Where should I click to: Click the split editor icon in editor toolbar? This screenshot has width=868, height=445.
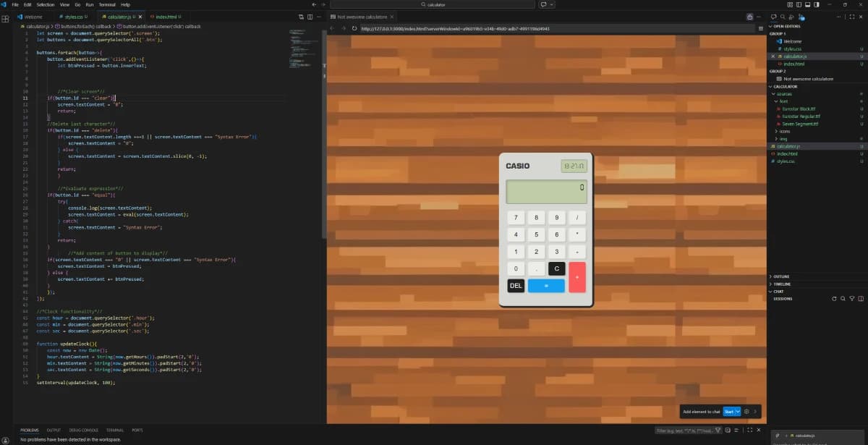pyautogui.click(x=311, y=16)
